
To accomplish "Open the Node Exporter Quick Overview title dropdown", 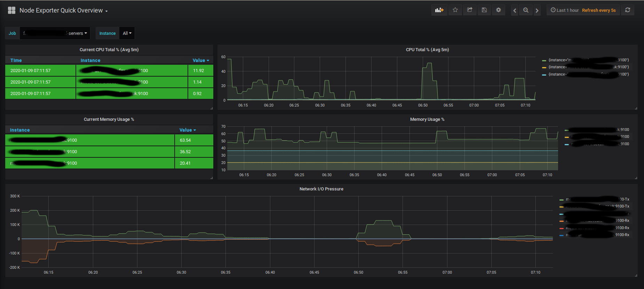I will pos(64,10).
